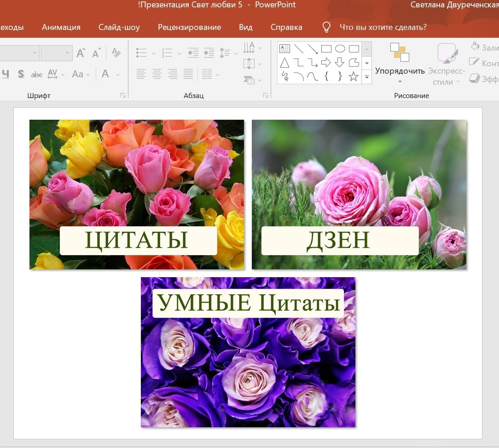Choose the rounded rectangle shape
The width and height of the screenshot is (499, 448).
(x=354, y=49)
